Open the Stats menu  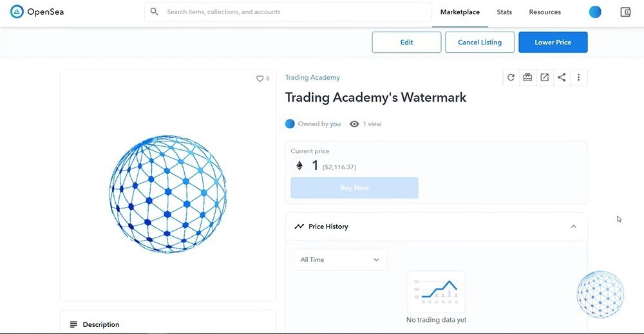pyautogui.click(x=504, y=12)
